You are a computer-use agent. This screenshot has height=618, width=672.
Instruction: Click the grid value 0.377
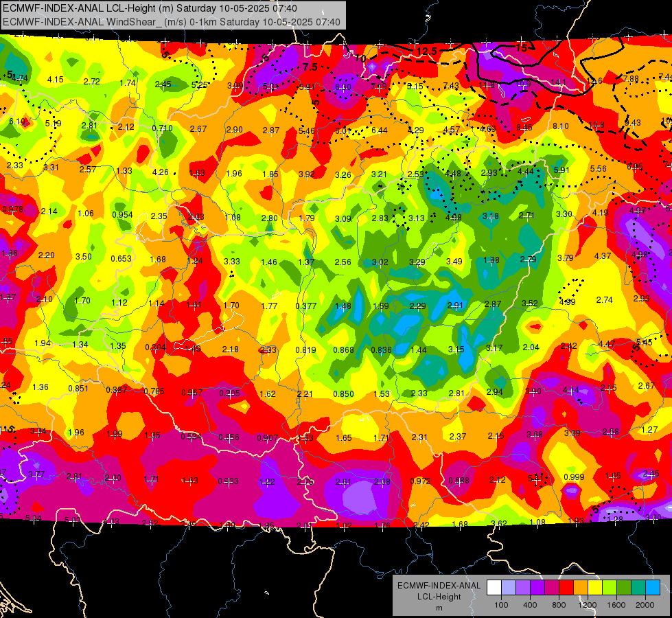[306, 306]
